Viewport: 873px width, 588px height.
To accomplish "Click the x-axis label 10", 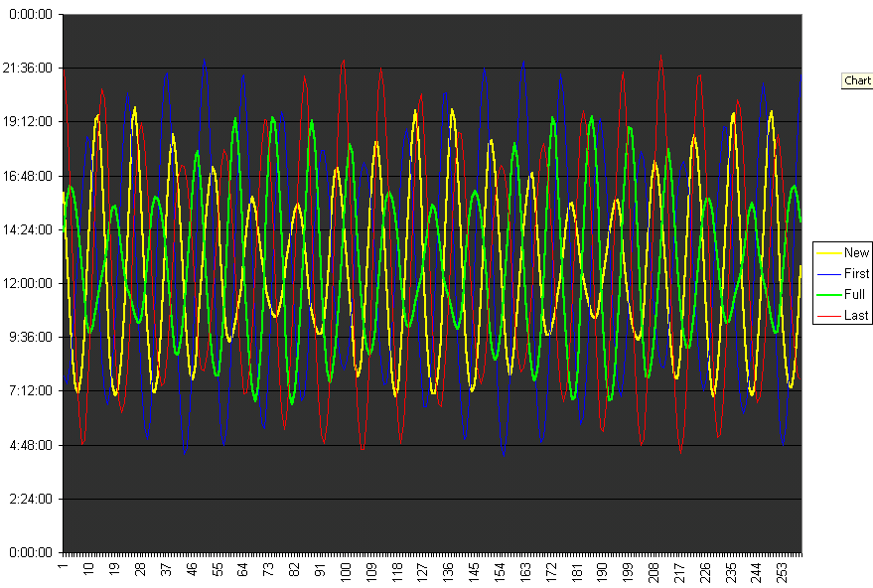I will (x=88, y=568).
